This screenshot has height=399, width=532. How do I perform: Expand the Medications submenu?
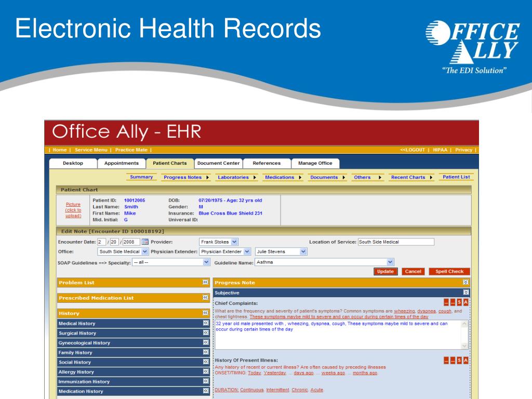click(x=300, y=178)
